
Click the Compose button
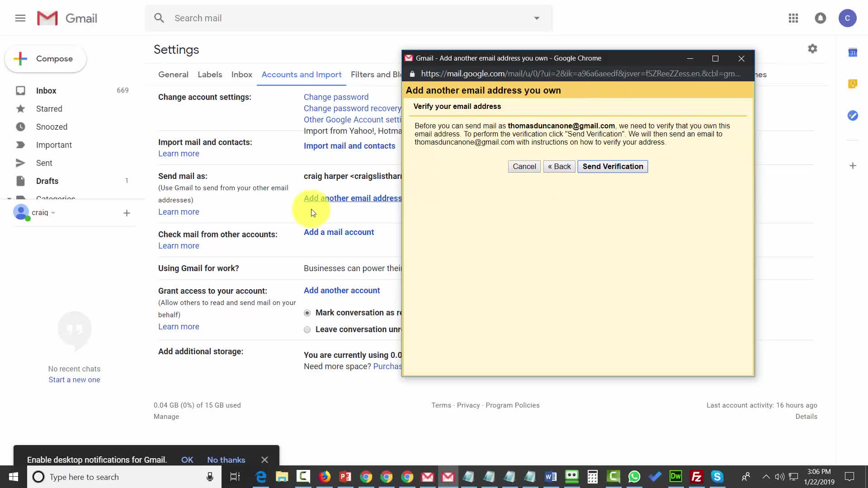point(45,59)
